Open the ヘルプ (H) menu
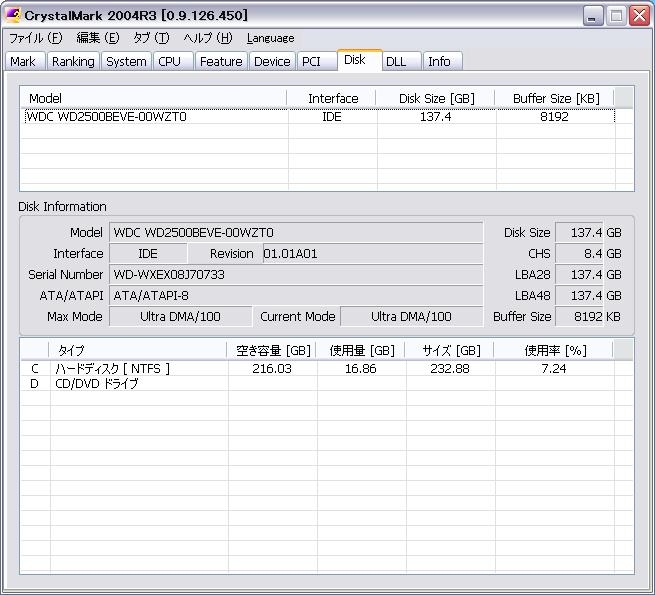This screenshot has width=655, height=595. point(207,38)
